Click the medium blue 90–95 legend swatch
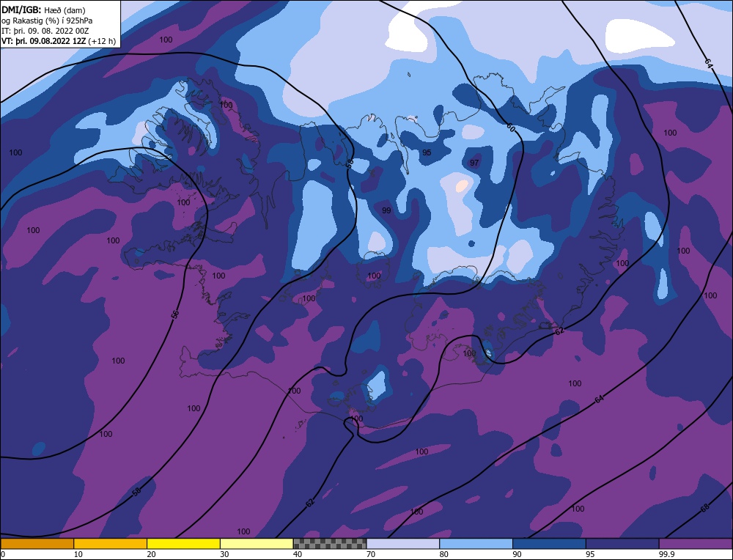The image size is (733, 560). 549,543
